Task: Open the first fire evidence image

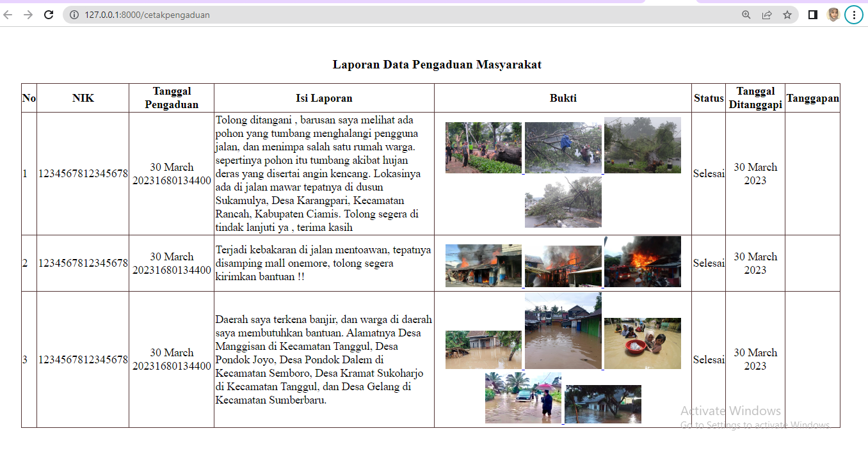Action: (x=483, y=265)
